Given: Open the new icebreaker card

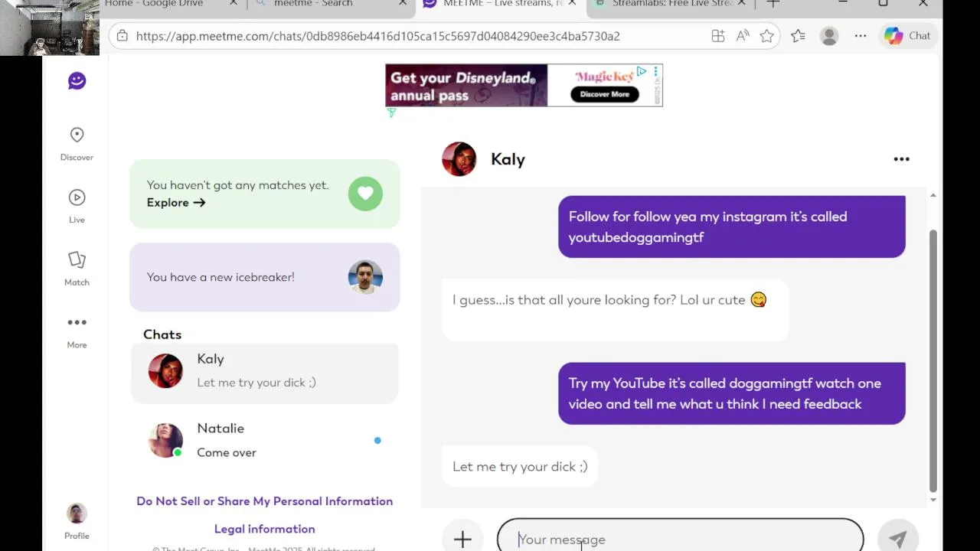Looking at the screenshot, I should pos(265,277).
